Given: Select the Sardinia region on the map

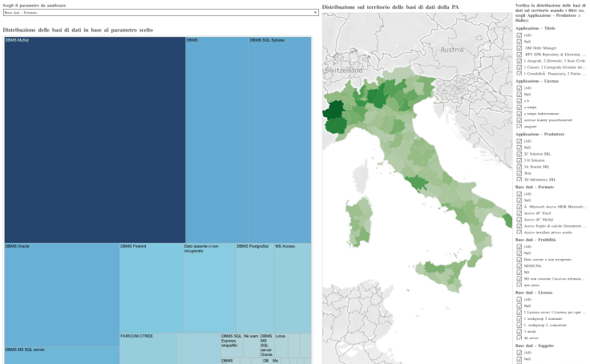Looking at the screenshot, I should pos(359,221).
